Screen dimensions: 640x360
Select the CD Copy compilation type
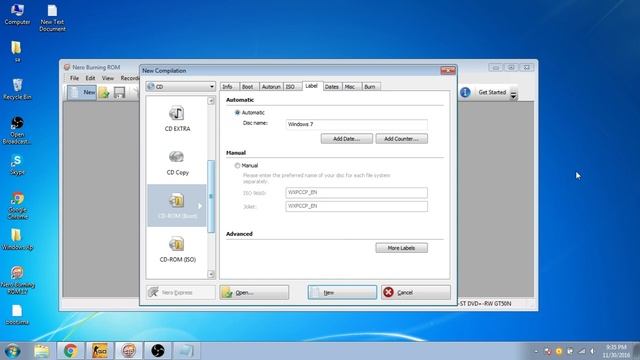[177, 163]
